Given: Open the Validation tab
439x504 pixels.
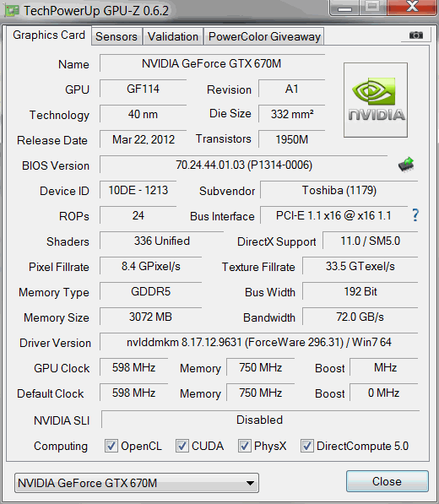Looking at the screenshot, I should [173, 36].
